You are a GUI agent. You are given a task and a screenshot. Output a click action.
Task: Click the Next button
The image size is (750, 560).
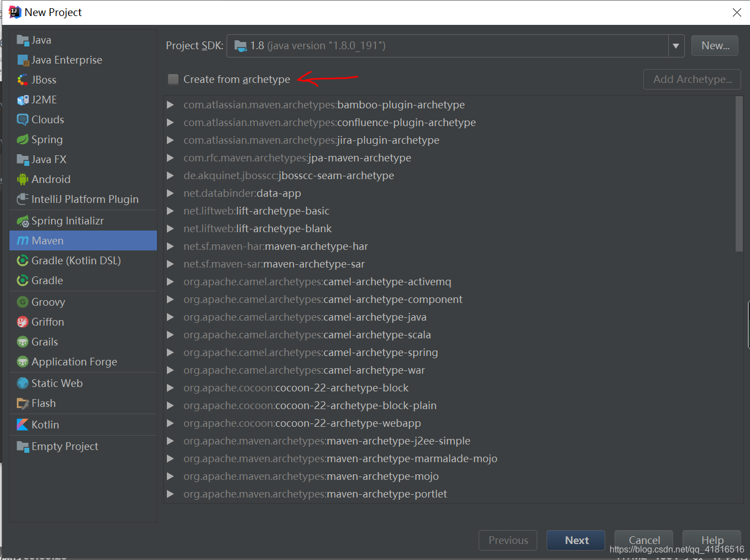click(576, 540)
